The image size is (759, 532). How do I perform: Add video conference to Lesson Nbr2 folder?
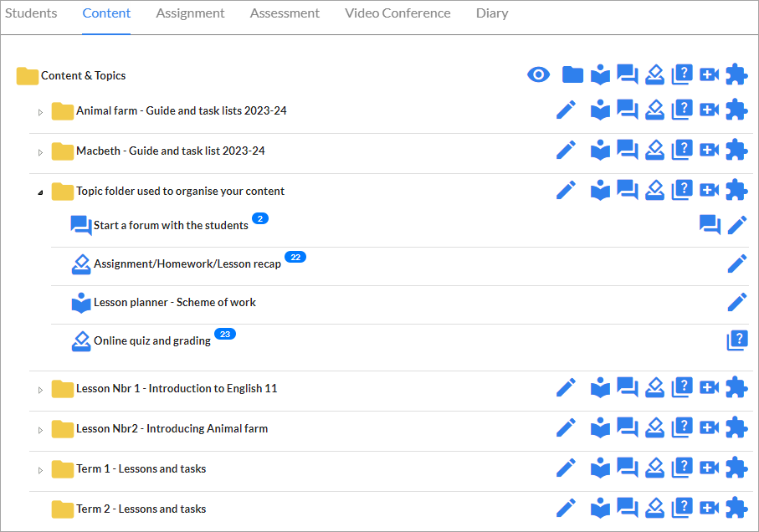[709, 428]
